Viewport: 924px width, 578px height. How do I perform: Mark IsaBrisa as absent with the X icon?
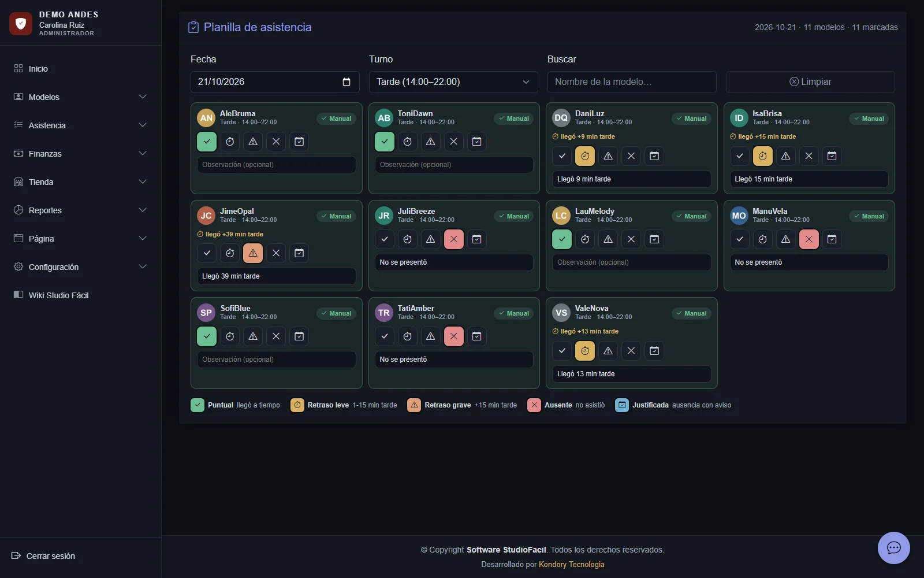(x=809, y=156)
